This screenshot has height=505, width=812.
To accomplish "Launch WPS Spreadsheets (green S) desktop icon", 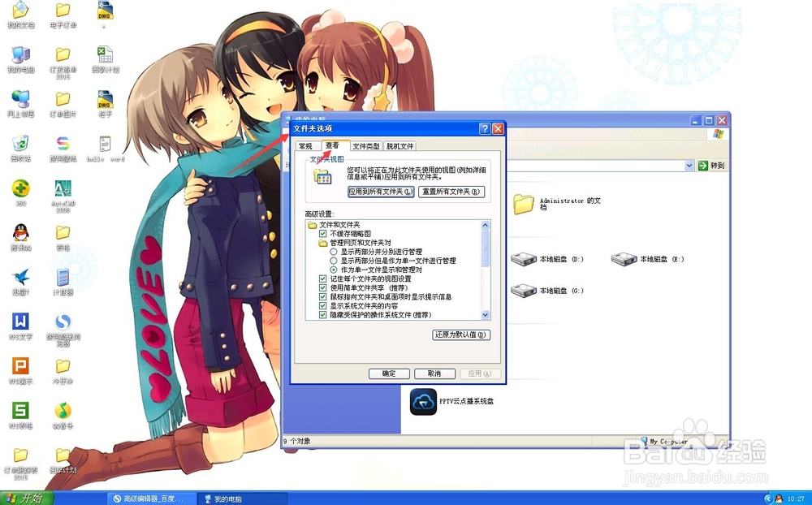I will click(x=21, y=416).
